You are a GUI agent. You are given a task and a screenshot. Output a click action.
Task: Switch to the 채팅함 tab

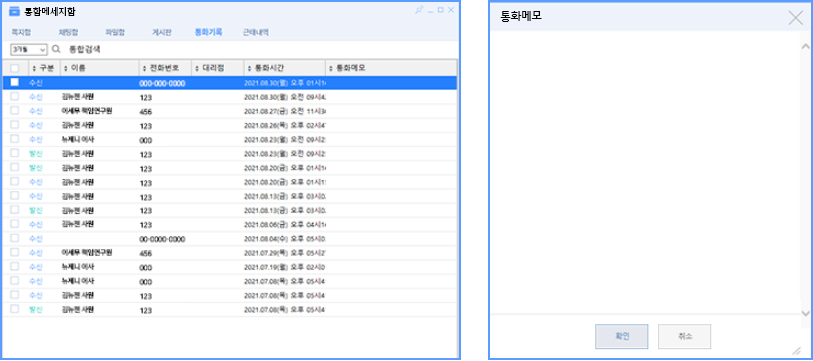[68, 32]
